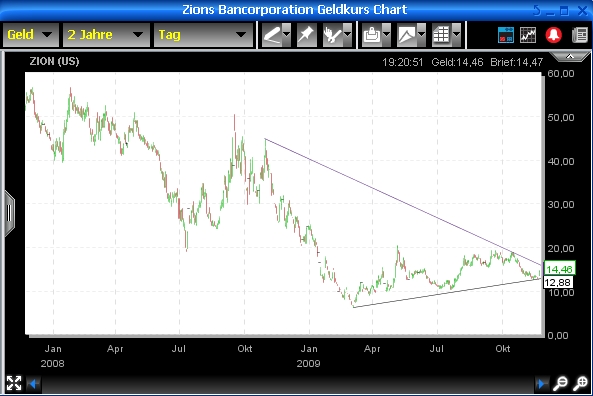Click the print chart icon
Screen dimensions: 593x396
coord(372,35)
